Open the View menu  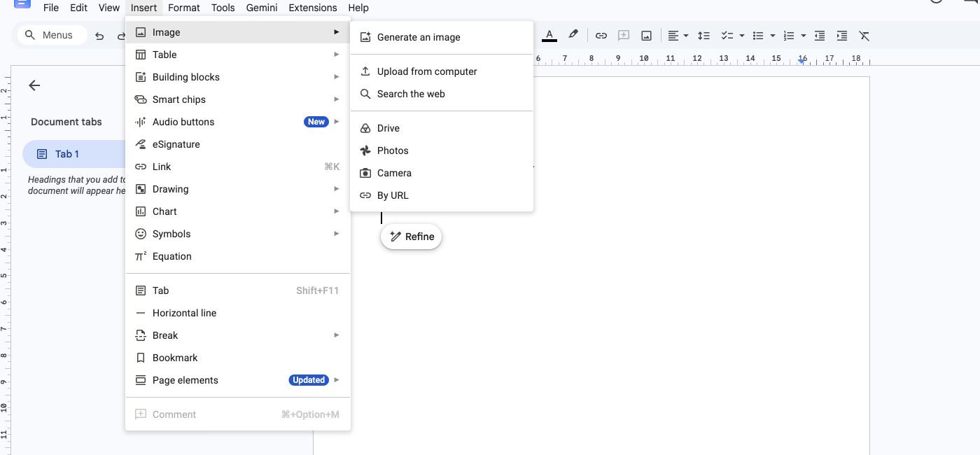108,8
